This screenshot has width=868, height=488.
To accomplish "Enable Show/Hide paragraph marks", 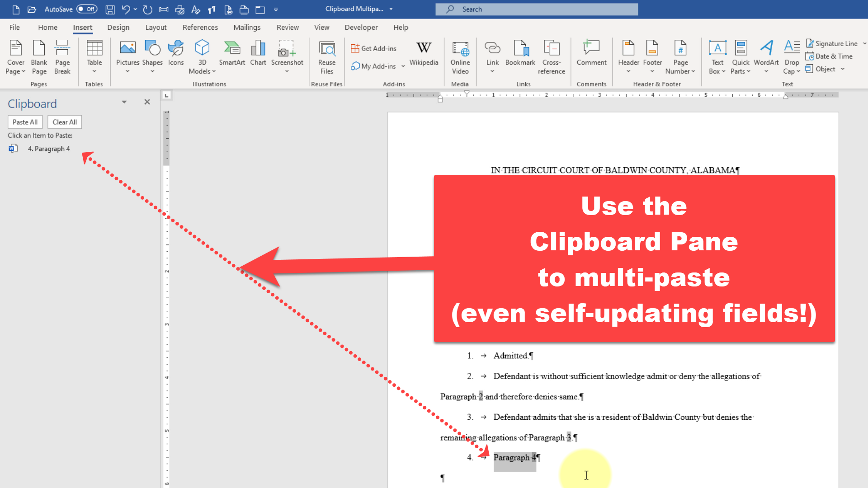I will click(x=212, y=9).
